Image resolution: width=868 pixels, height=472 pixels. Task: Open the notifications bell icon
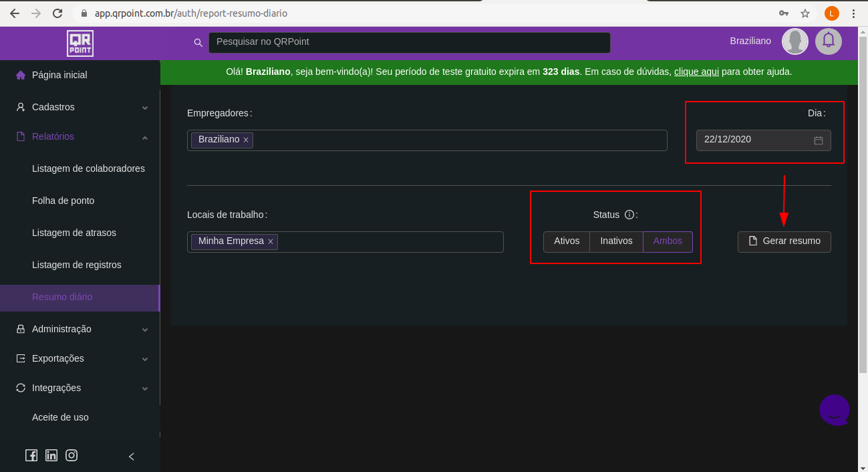829,41
